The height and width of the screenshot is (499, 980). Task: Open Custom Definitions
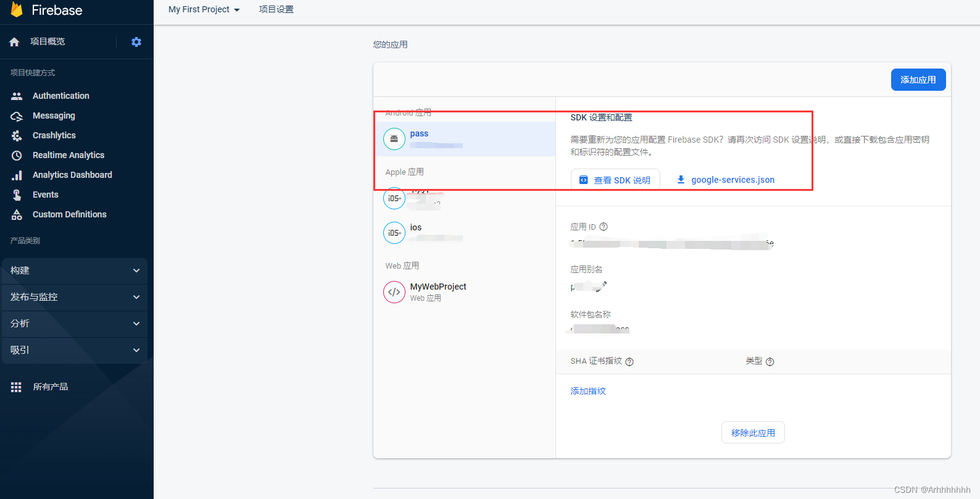[x=70, y=214]
